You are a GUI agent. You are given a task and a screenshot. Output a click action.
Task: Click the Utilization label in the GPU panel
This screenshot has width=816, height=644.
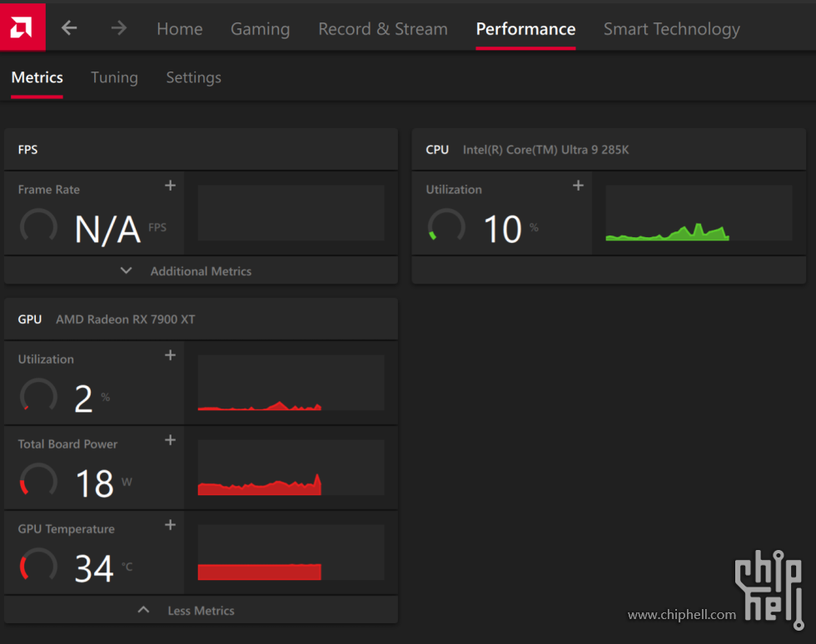pos(46,359)
